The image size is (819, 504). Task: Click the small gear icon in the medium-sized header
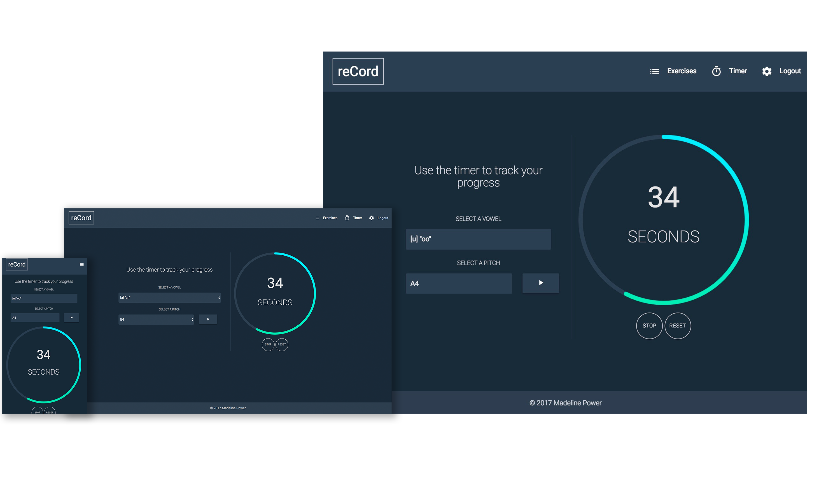click(x=371, y=218)
